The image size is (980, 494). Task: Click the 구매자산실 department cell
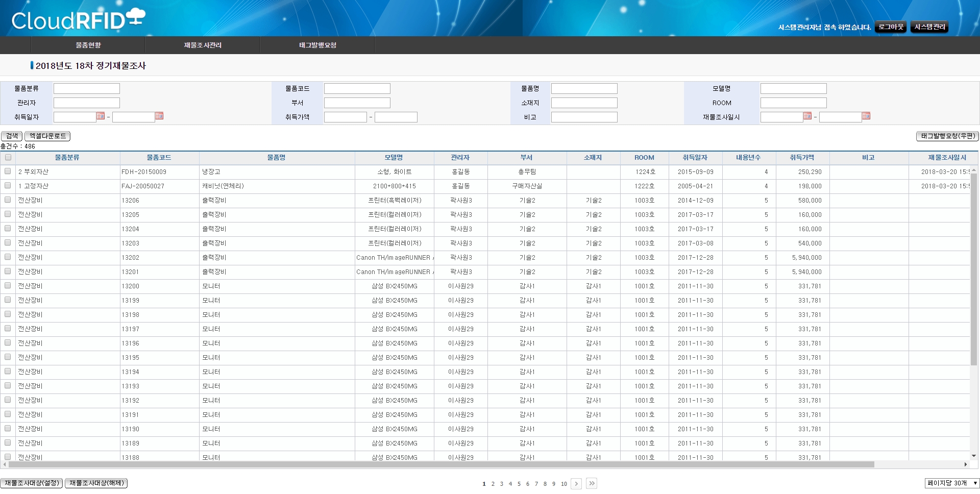pyautogui.click(x=527, y=186)
